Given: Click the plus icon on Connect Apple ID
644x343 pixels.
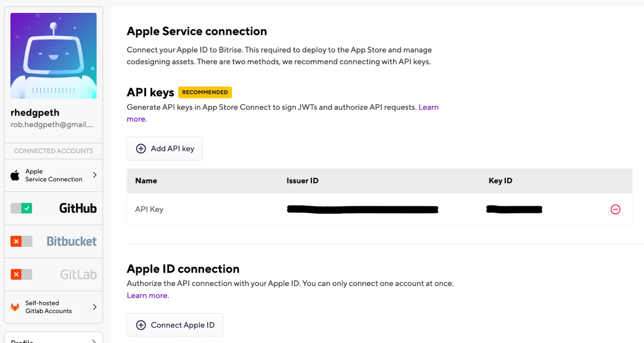Looking at the screenshot, I should 141,325.
